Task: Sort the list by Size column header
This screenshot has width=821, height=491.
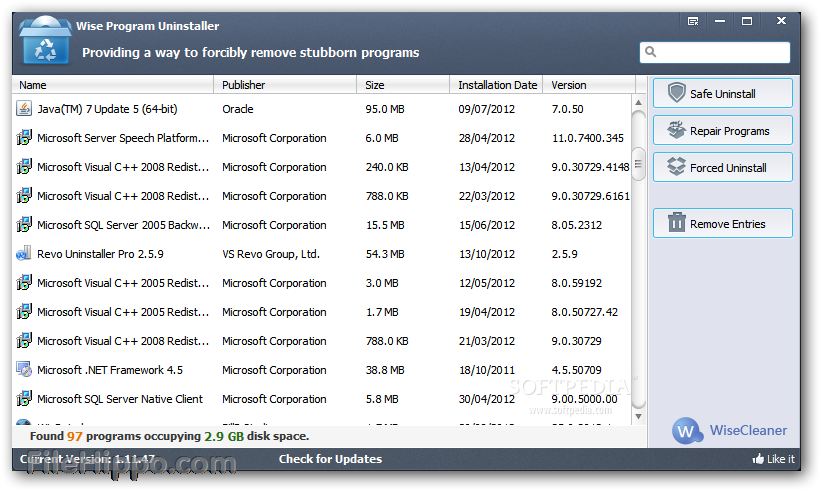Action: [x=403, y=85]
